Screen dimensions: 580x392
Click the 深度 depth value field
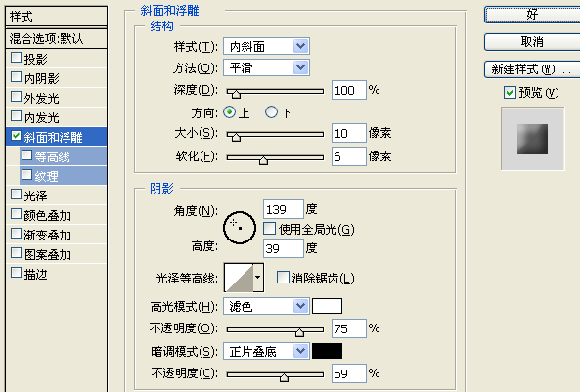349,90
